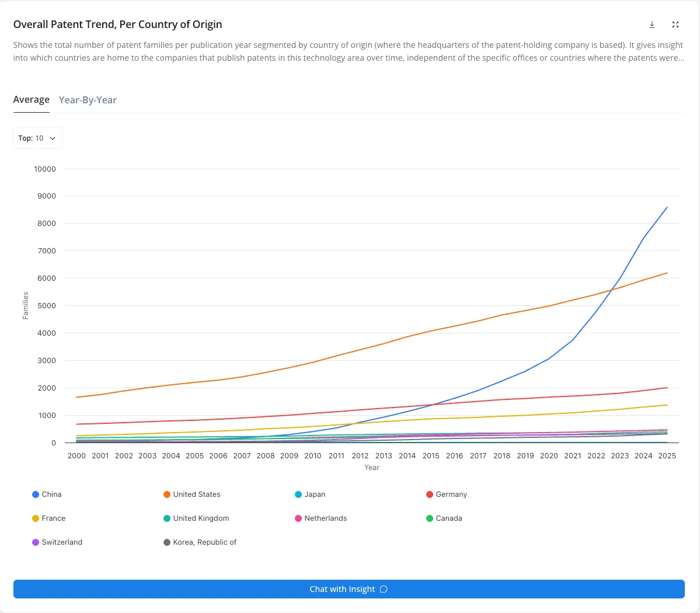This screenshot has width=700, height=613.
Task: Click the Year x-axis title
Action: pos(372,468)
